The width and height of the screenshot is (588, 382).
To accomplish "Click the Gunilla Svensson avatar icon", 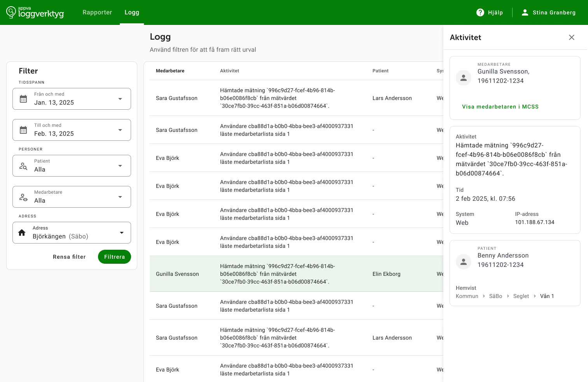I will pyautogui.click(x=464, y=78).
